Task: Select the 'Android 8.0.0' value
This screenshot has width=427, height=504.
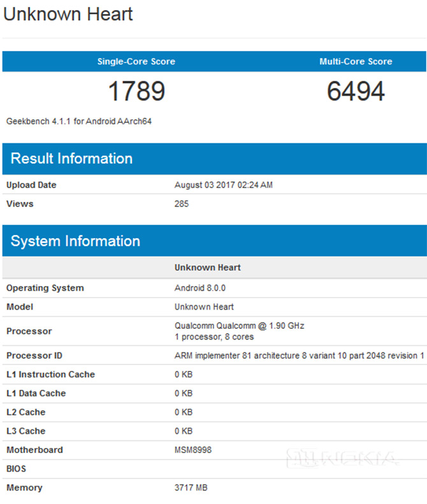Action: 200,288
